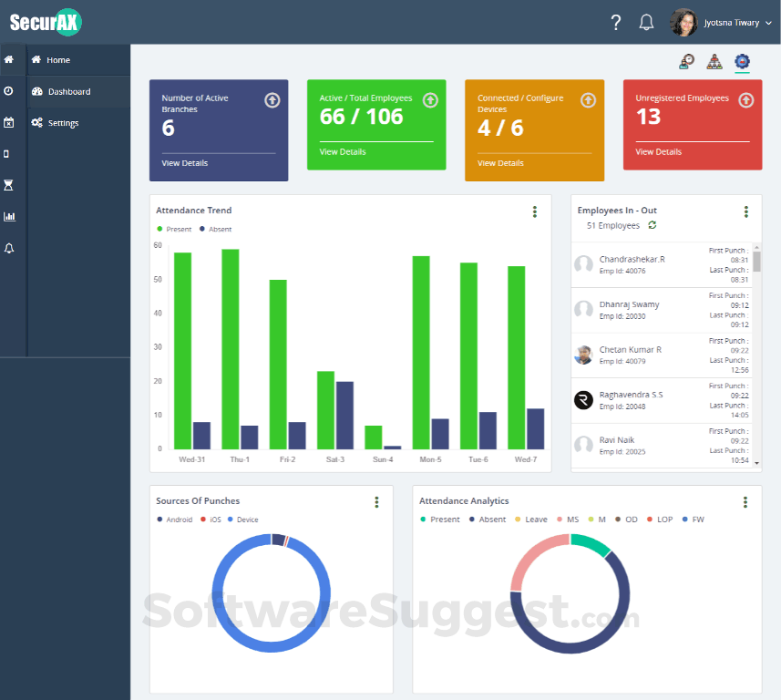Screen dimensions: 781x700
Task: Open the bar chart reports sidebar icon
Action: coord(9,217)
